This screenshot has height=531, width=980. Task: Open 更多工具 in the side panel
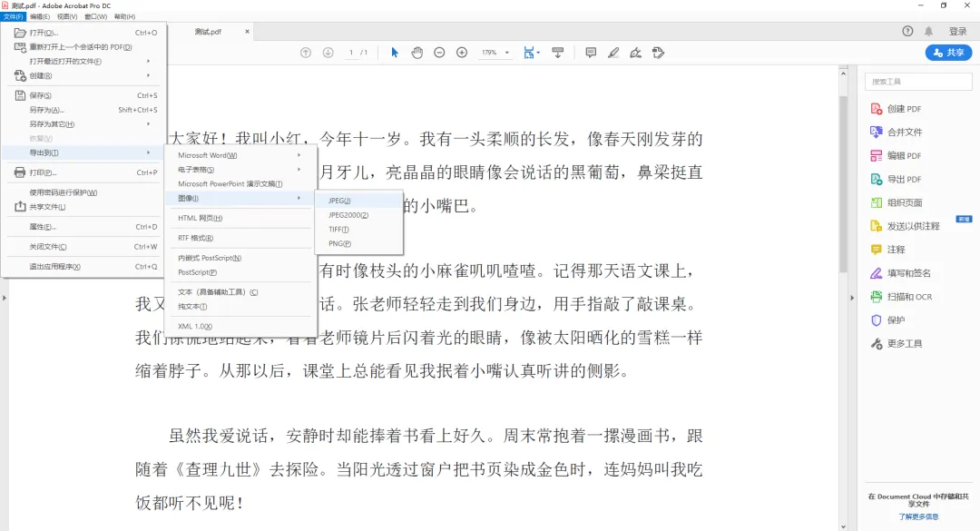coord(897,343)
